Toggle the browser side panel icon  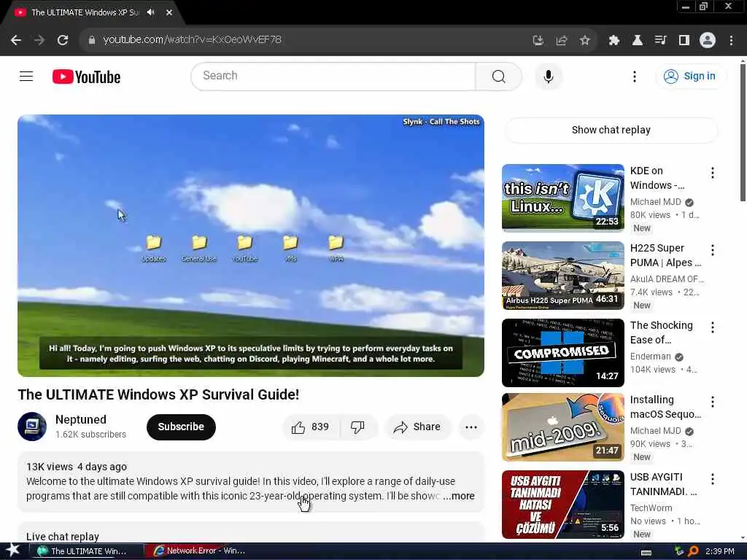(x=684, y=41)
